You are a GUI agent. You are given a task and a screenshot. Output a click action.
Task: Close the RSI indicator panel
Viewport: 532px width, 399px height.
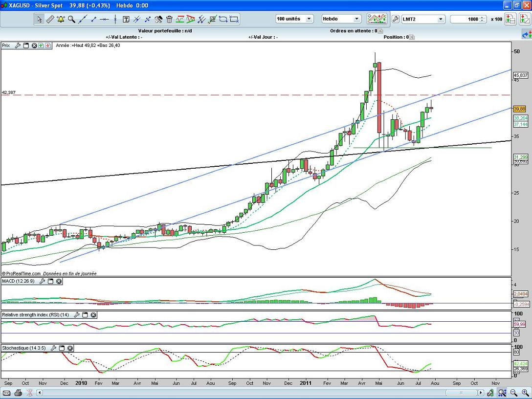[x=93, y=315]
